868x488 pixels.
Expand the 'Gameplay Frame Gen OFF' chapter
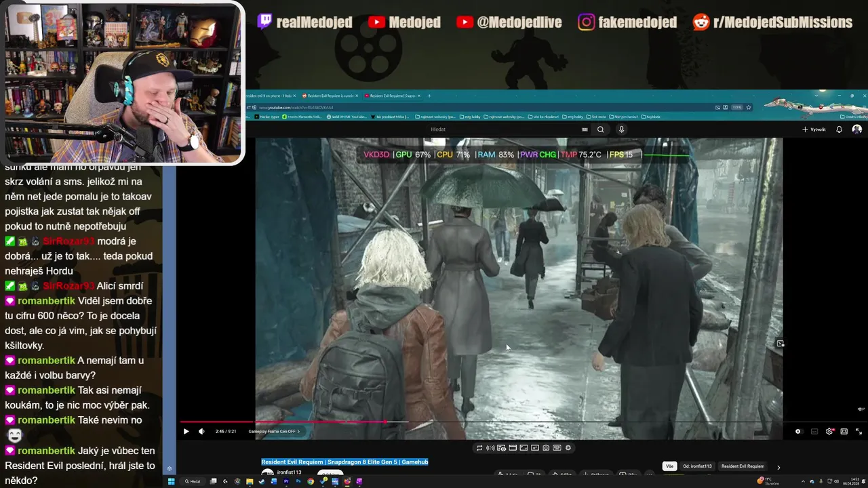273,431
